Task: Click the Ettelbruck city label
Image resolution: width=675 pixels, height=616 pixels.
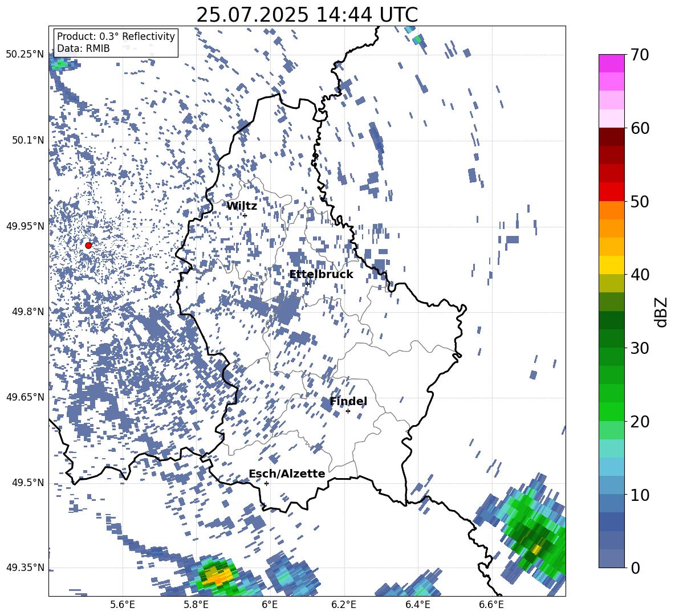Action: 321,275
